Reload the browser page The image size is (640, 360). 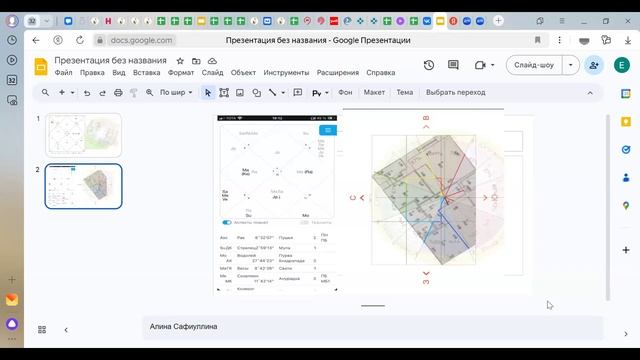pos(80,40)
